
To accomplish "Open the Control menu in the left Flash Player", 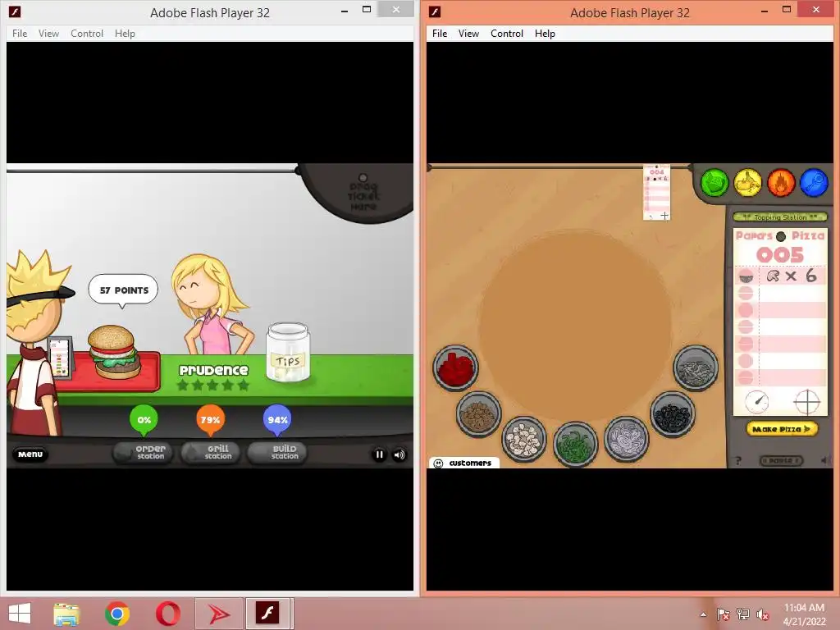I will (87, 33).
